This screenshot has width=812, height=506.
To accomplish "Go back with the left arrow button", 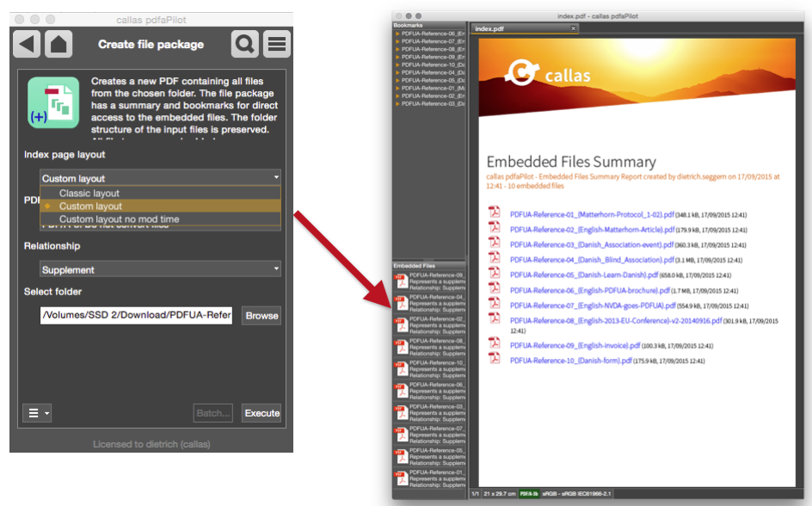I will pyautogui.click(x=27, y=44).
